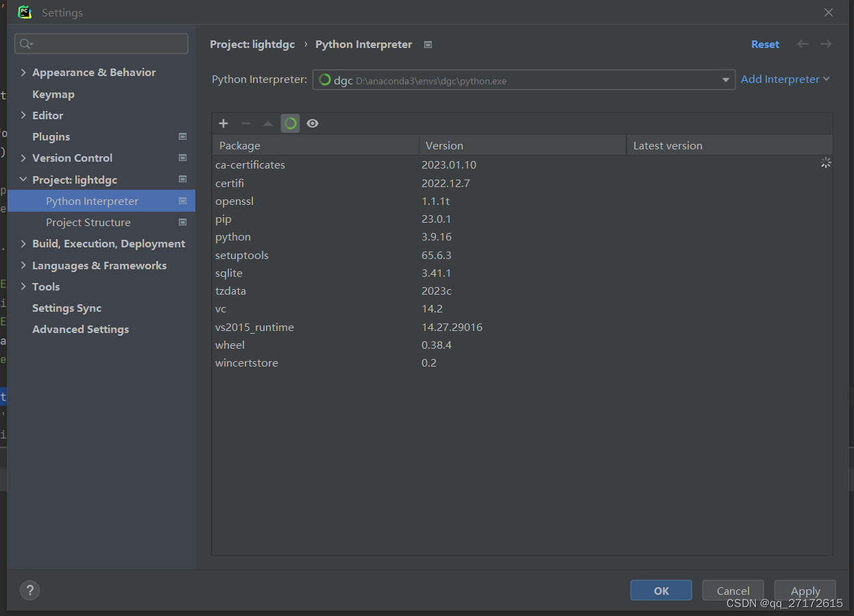The image size is (854, 616).
Task: Toggle the Conda package manager icon
Action: pyautogui.click(x=291, y=123)
